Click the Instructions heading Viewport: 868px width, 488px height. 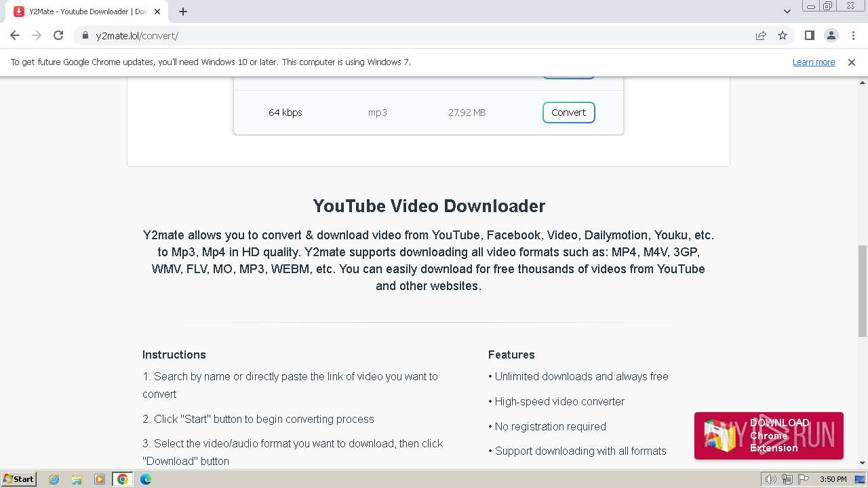[x=174, y=354]
